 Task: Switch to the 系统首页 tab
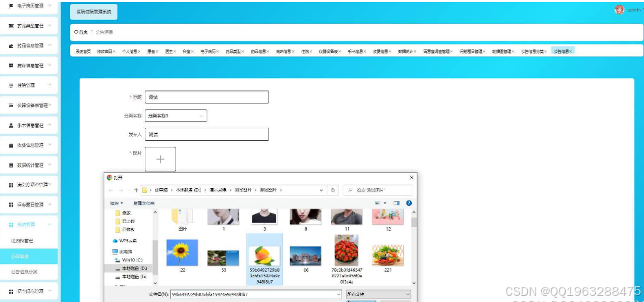pos(83,51)
